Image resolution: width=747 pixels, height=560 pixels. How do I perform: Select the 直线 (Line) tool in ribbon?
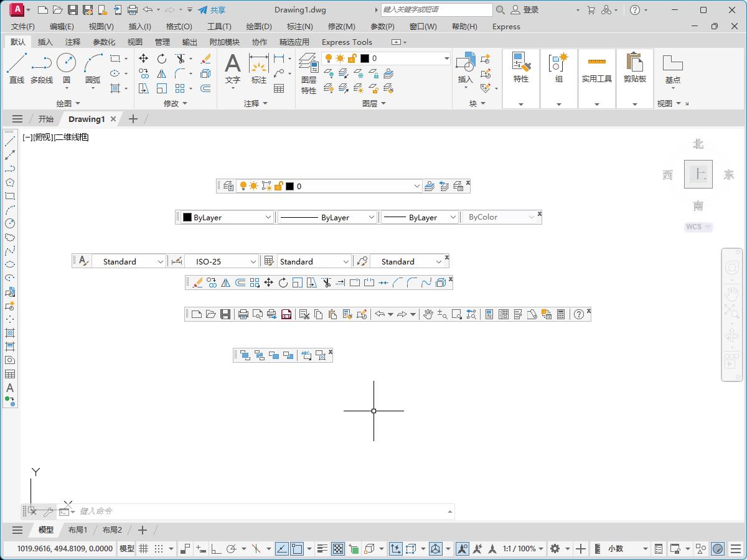click(x=17, y=67)
